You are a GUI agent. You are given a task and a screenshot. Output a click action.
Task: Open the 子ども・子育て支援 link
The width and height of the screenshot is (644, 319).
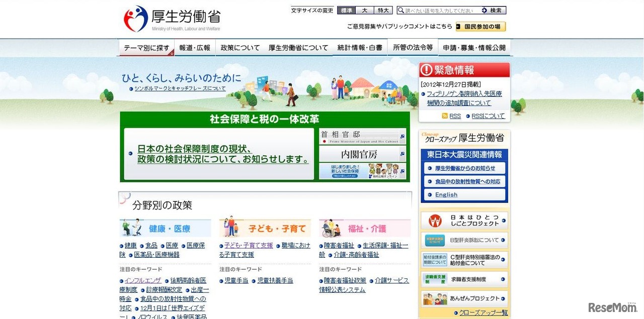(x=249, y=246)
